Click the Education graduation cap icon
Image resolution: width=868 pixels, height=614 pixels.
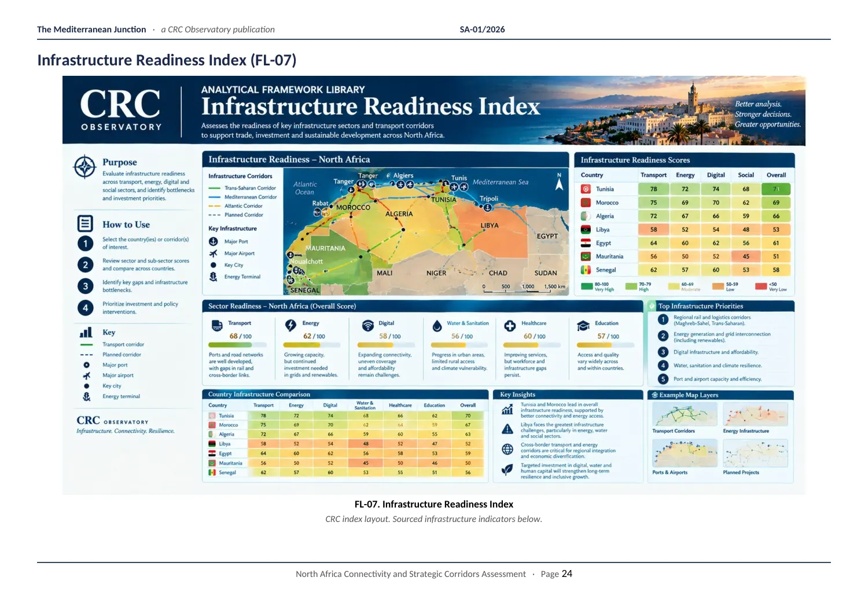(x=583, y=326)
